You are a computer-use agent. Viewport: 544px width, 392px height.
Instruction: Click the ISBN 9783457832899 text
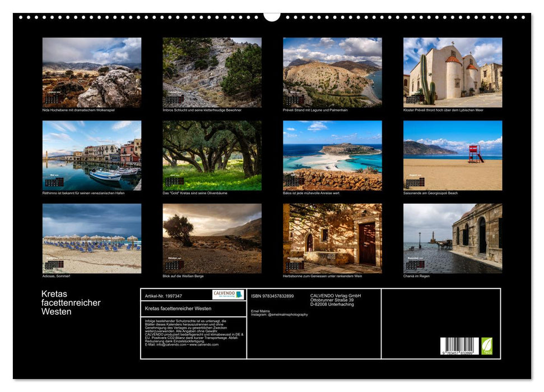[272, 296]
